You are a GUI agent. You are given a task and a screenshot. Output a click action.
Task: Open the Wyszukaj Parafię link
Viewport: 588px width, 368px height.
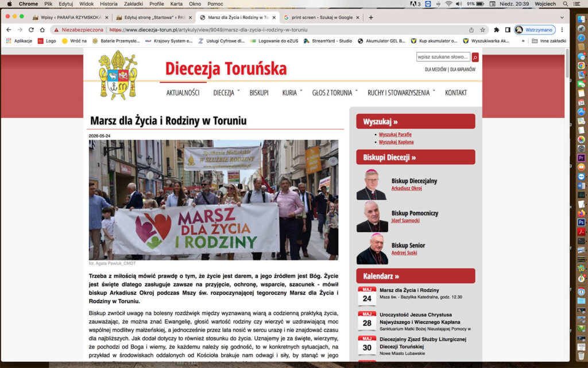click(395, 135)
